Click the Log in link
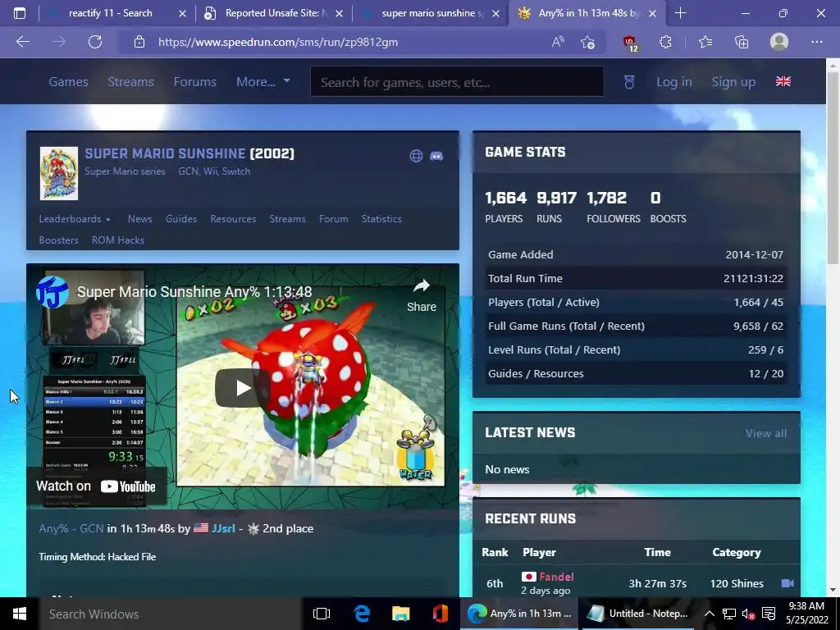 tap(674, 82)
